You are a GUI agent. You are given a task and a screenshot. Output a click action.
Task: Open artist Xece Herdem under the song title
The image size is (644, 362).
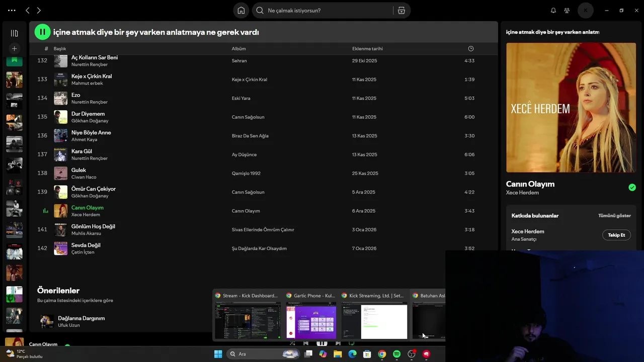522,193
